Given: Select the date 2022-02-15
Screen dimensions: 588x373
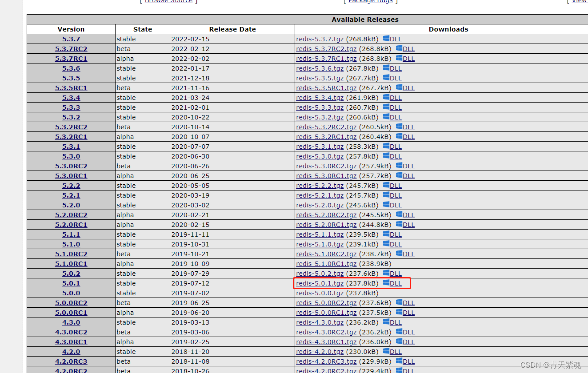Looking at the screenshot, I should tap(190, 39).
